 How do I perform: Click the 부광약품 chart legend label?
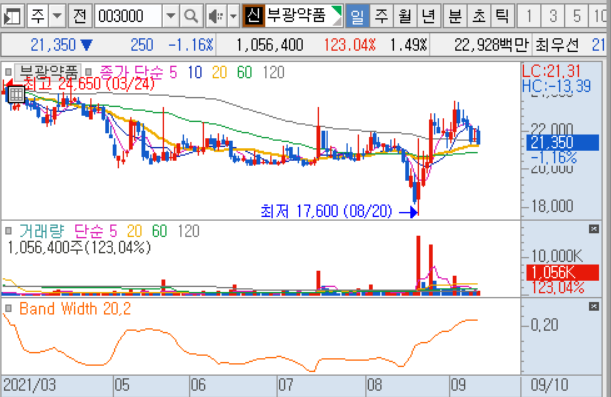pyautogui.click(x=49, y=72)
